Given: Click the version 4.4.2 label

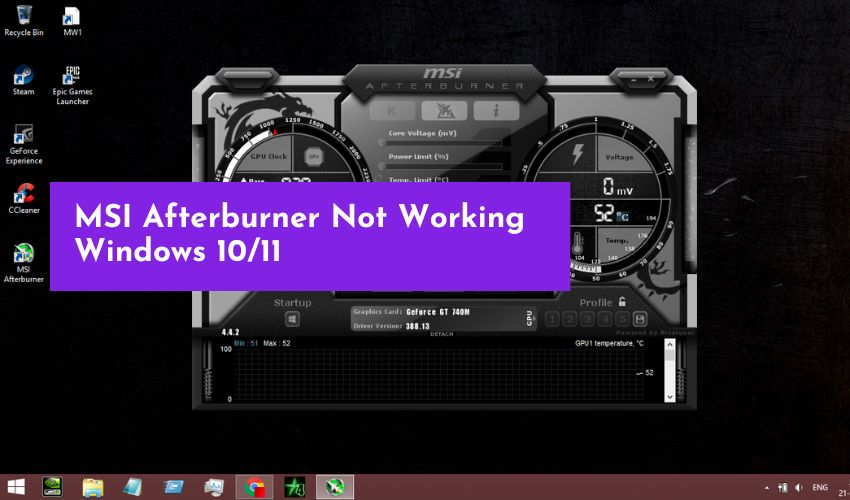Looking at the screenshot, I should click(230, 332).
